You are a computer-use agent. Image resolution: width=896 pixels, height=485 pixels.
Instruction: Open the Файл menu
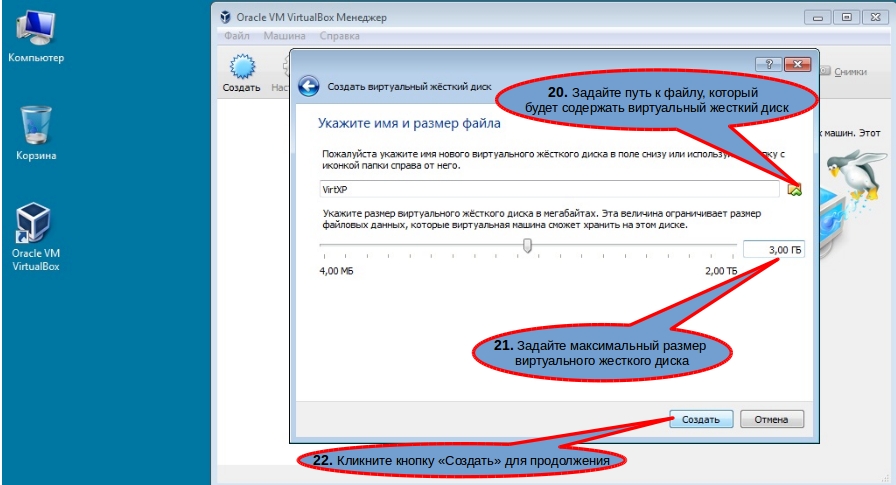coord(237,35)
